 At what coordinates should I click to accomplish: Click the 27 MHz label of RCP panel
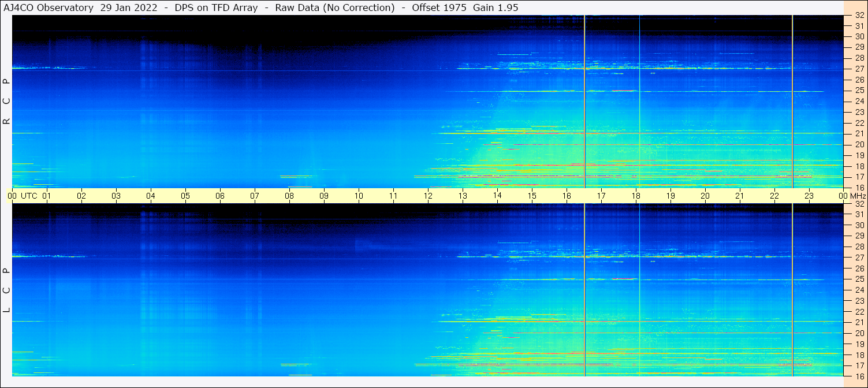point(859,69)
